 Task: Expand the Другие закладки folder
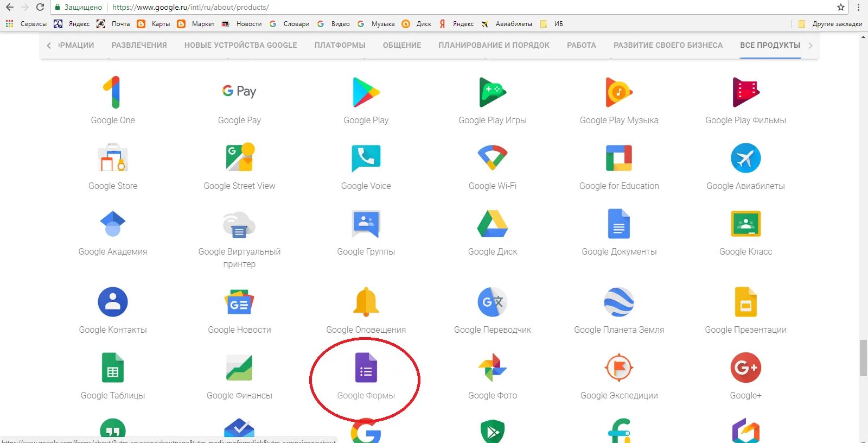[830, 24]
